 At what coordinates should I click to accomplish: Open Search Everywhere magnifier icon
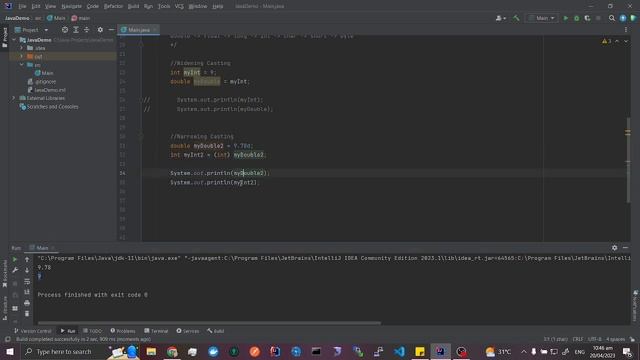click(611, 18)
